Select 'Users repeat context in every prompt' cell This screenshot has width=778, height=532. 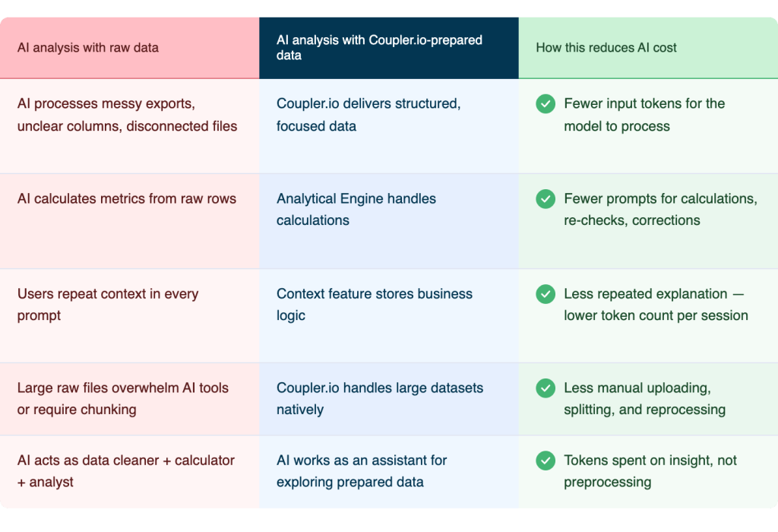pyautogui.click(x=129, y=315)
